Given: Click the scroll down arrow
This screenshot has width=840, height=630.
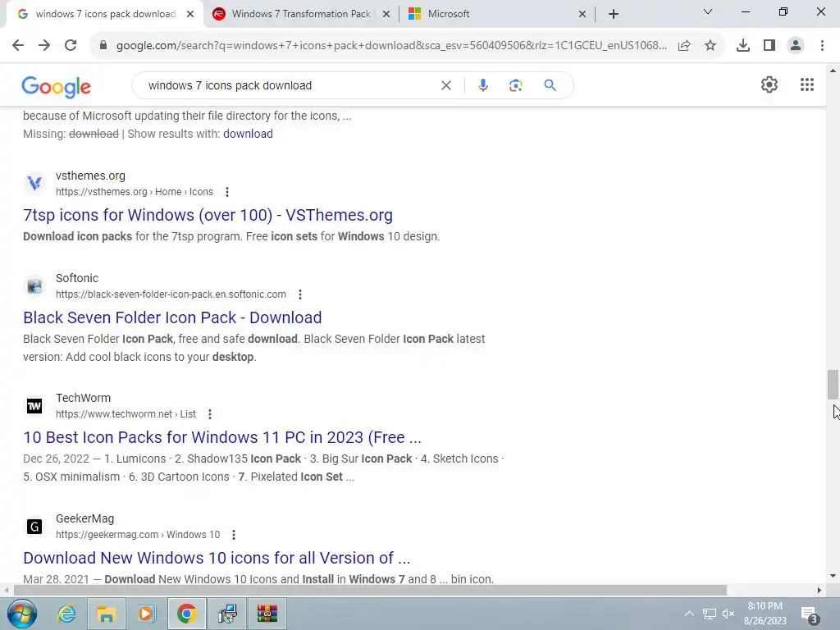Looking at the screenshot, I should coord(833,576).
